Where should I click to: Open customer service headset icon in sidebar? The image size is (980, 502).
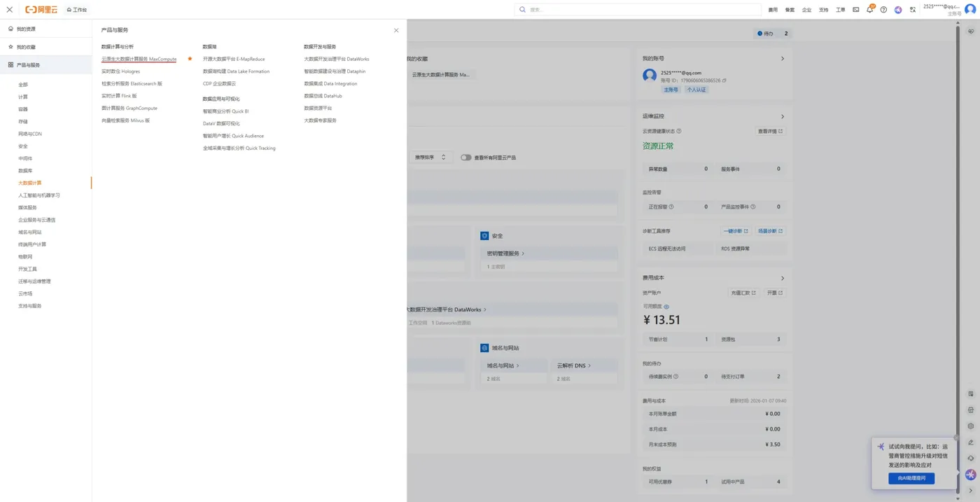point(971,458)
